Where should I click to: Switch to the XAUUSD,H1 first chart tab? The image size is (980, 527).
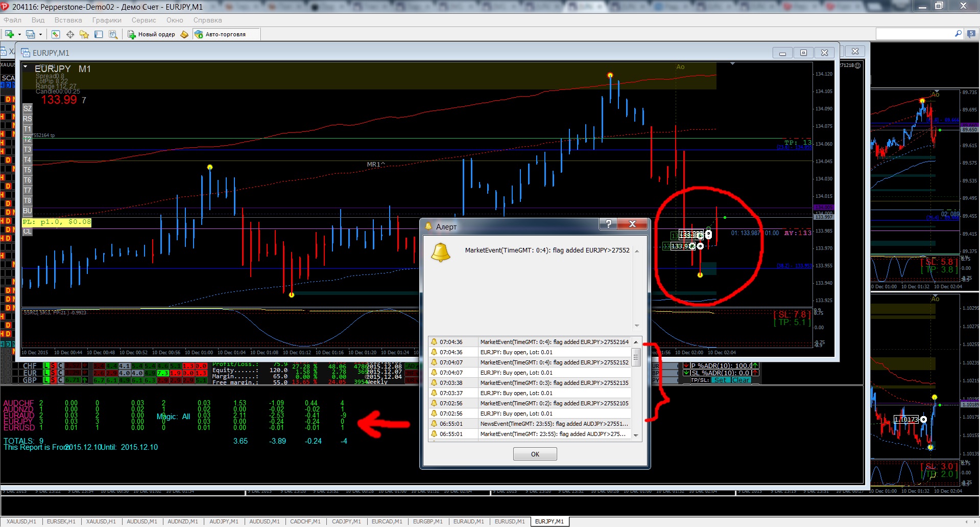21,521
